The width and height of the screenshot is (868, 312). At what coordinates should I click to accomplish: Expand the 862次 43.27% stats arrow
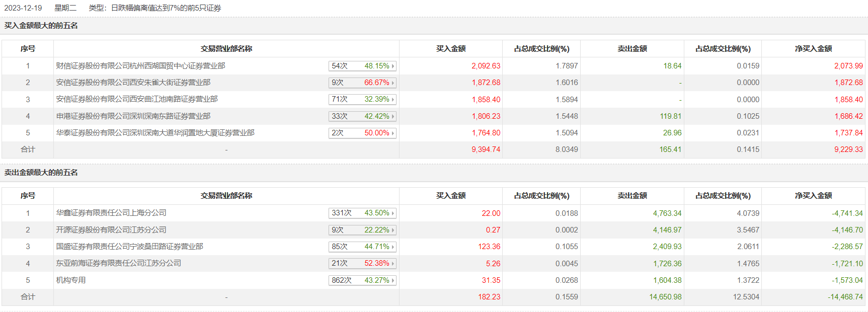(393, 280)
